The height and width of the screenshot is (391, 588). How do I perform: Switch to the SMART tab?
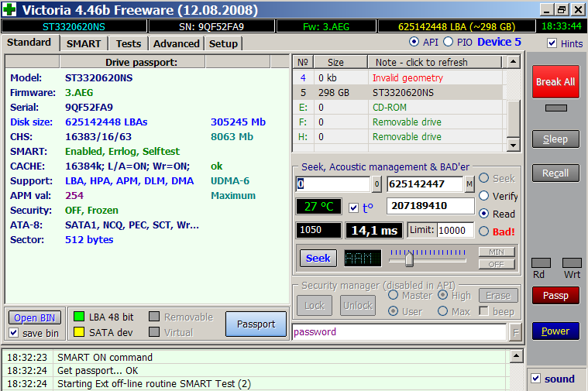click(84, 43)
